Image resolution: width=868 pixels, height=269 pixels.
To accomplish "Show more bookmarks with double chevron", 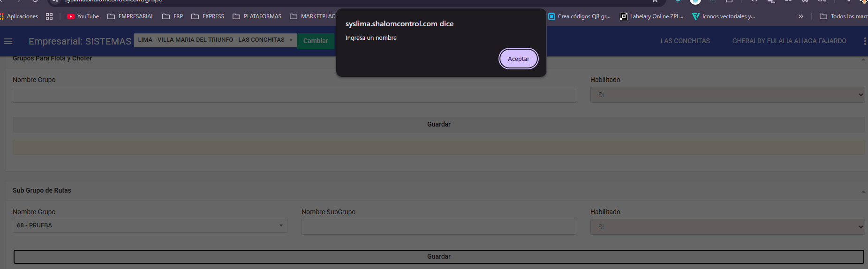I will (x=800, y=16).
